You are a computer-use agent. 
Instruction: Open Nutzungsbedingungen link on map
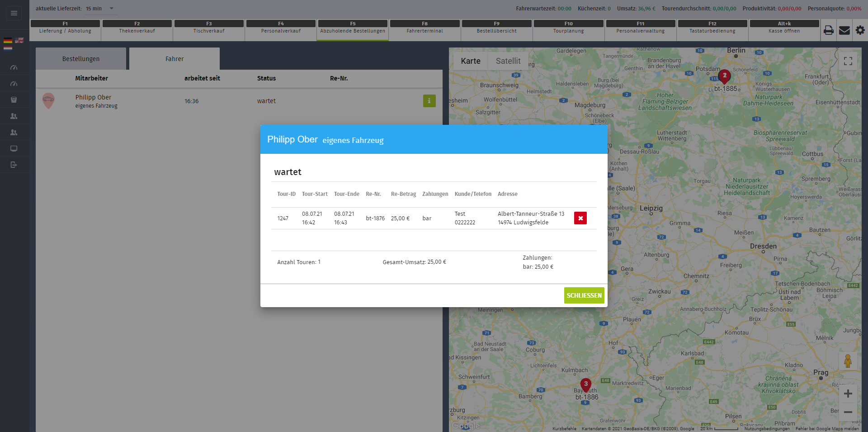click(x=767, y=429)
